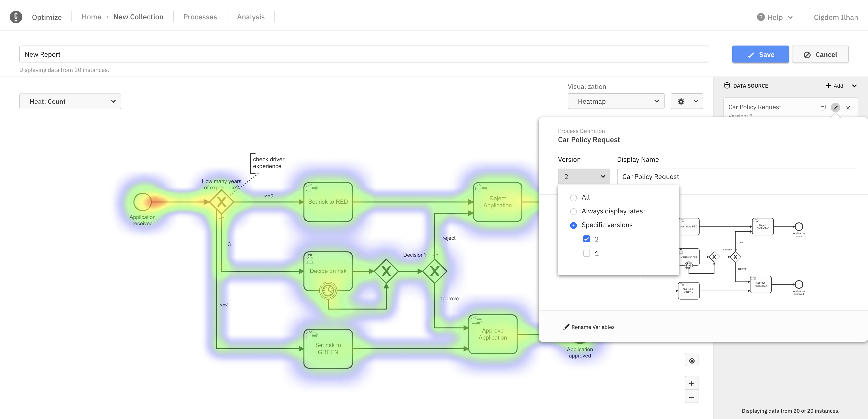Image resolution: width=868 pixels, height=419 pixels.
Task: Click the Camunda Optimize logo icon
Action: coord(16,17)
